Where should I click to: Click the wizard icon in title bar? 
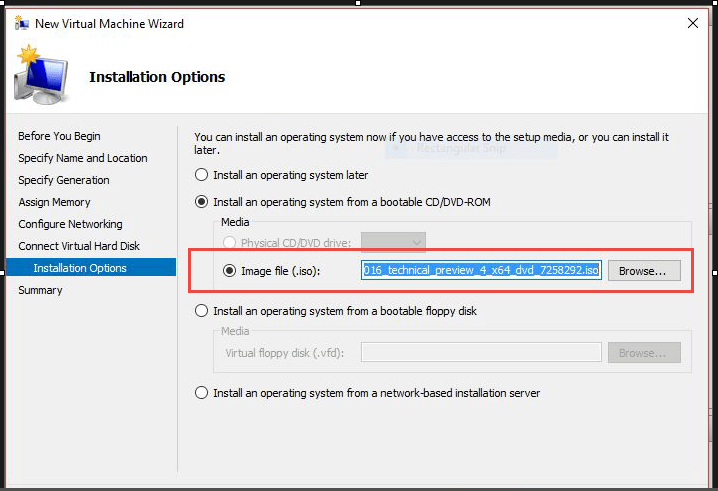21,23
